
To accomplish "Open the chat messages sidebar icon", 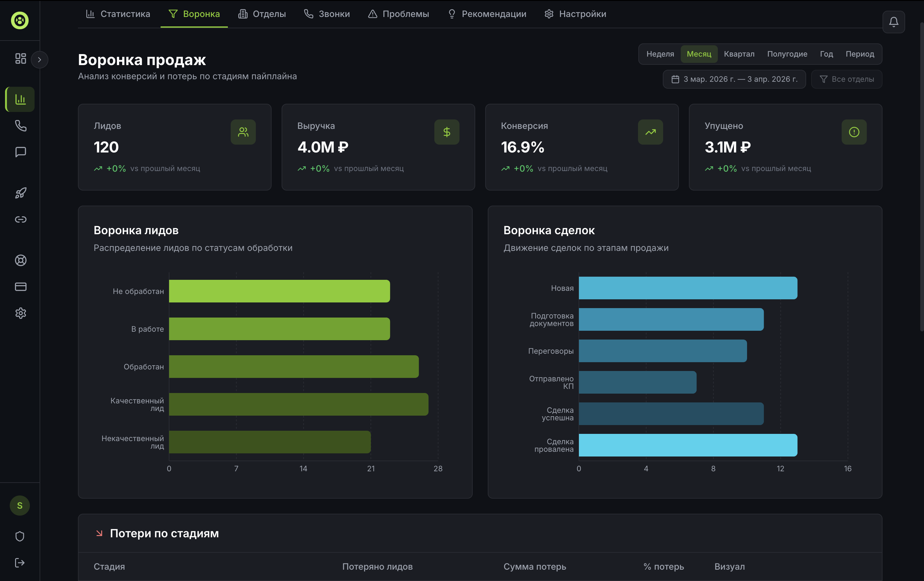I will 20,152.
